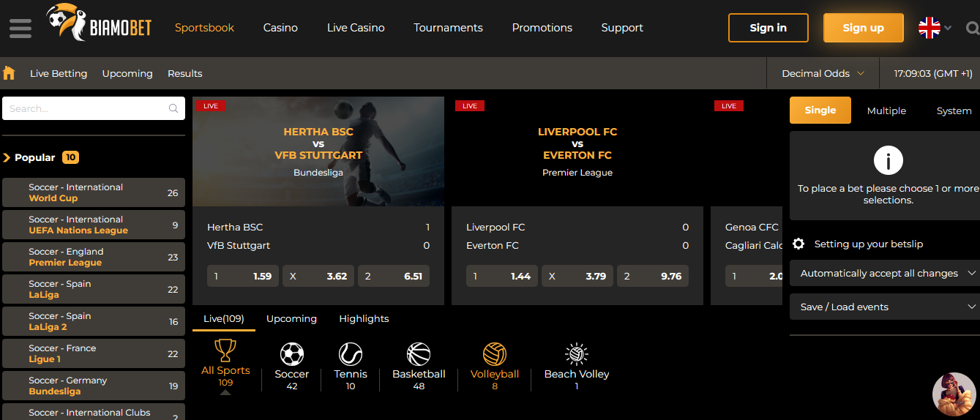The width and height of the screenshot is (980, 420).
Task: Open the Ligue 1 sidebar entry
Action: pos(94,353)
